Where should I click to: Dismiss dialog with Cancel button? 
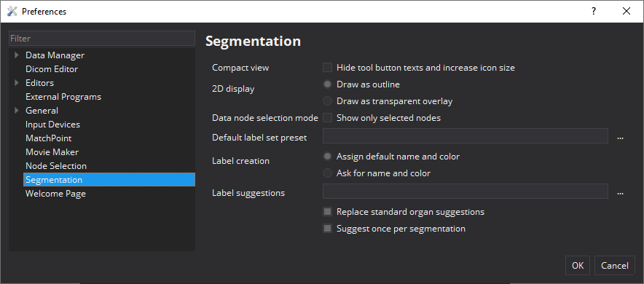[x=614, y=266]
